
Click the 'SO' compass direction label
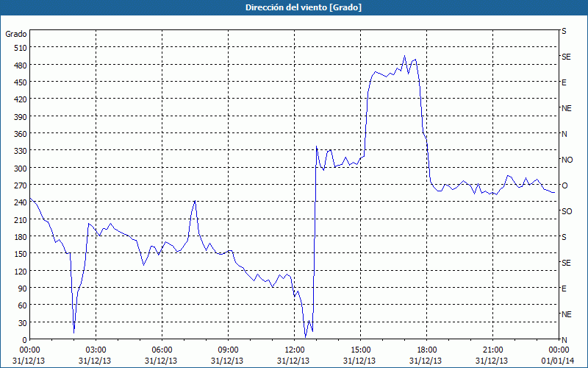tap(567, 211)
